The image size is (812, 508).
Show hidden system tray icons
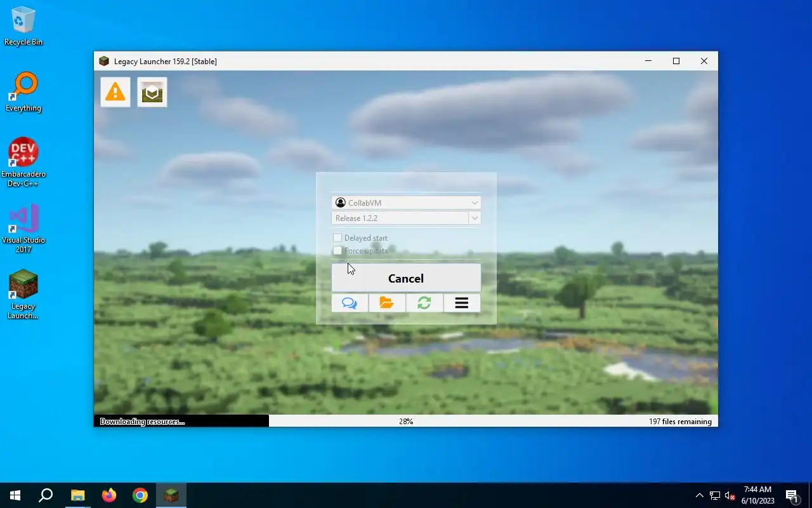click(x=699, y=495)
